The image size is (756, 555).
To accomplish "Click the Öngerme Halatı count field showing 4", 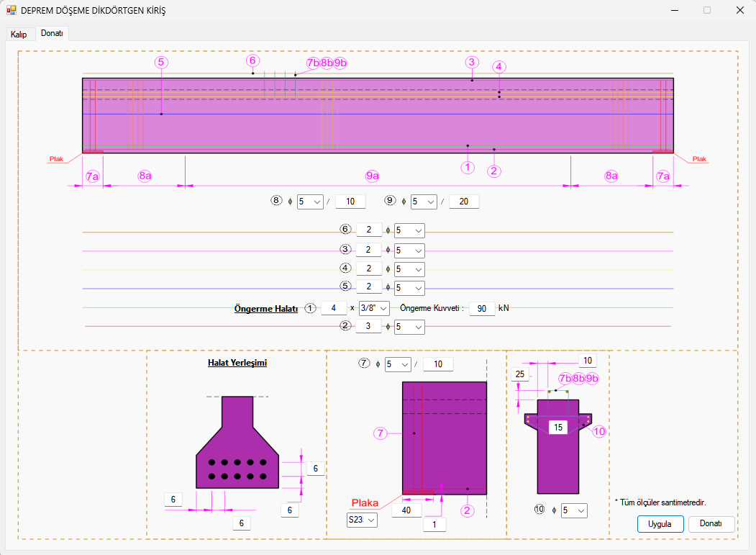I will [333, 308].
